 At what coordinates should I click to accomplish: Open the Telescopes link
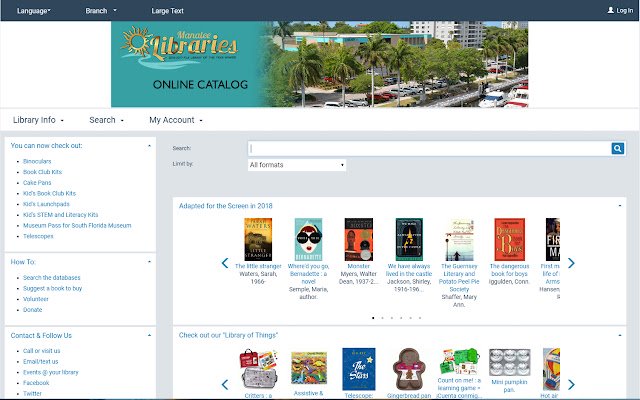[x=38, y=236]
